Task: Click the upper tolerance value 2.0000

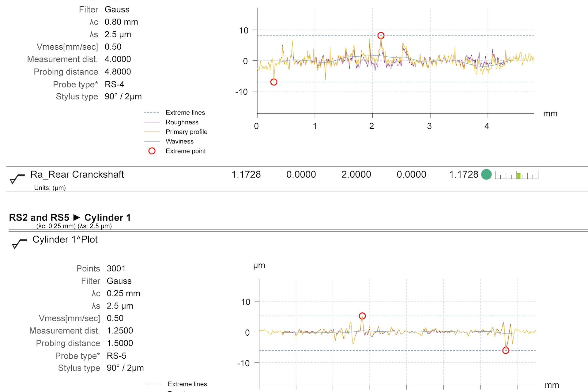Action: click(x=356, y=175)
